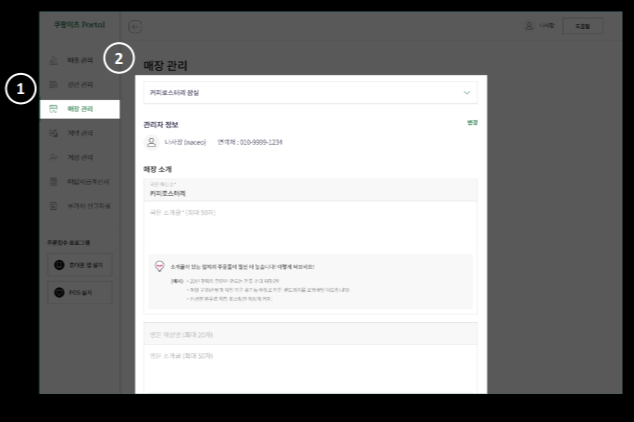Click the heart speech-bubble tip icon
Viewport: 634px width, 422px height.
(159, 266)
